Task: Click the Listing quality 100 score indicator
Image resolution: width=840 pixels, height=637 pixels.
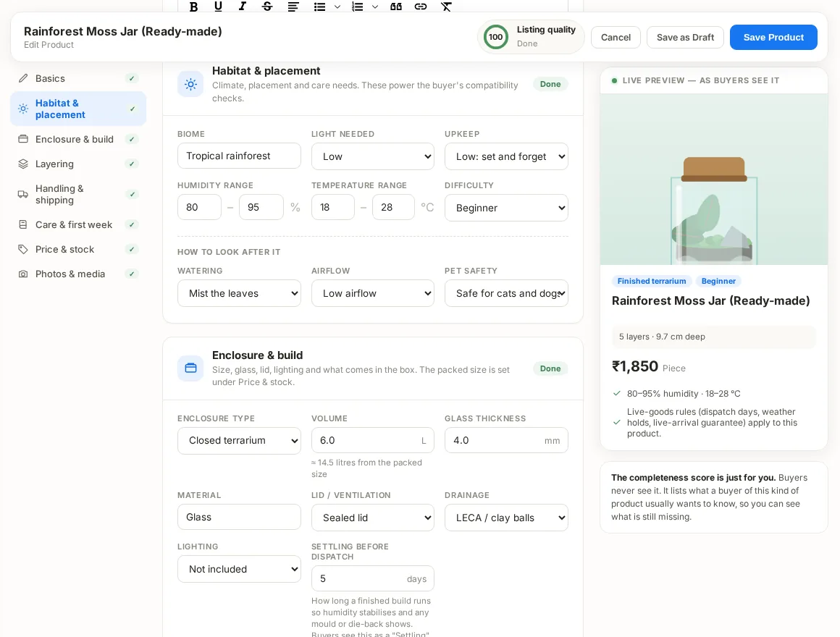Action: [x=530, y=37]
